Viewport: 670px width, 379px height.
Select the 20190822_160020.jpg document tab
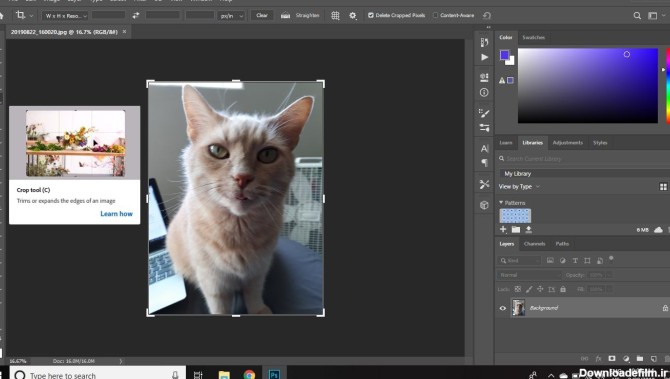click(64, 32)
